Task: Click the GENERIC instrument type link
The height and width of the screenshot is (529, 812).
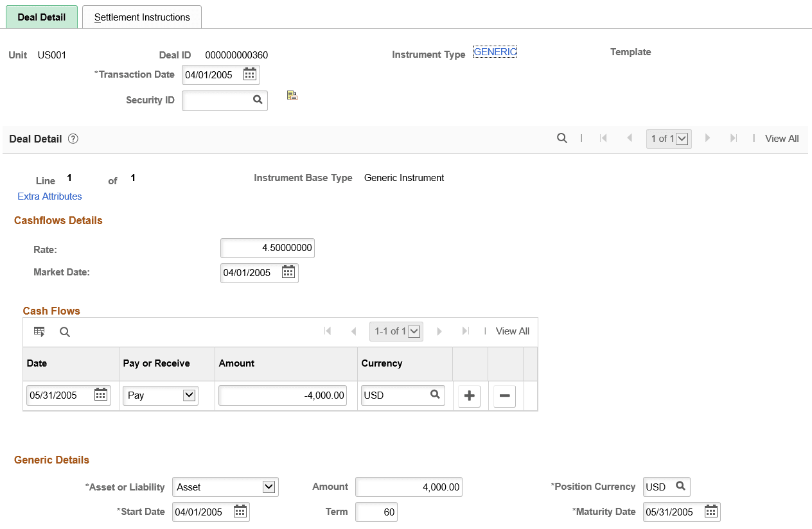Action: click(495, 51)
